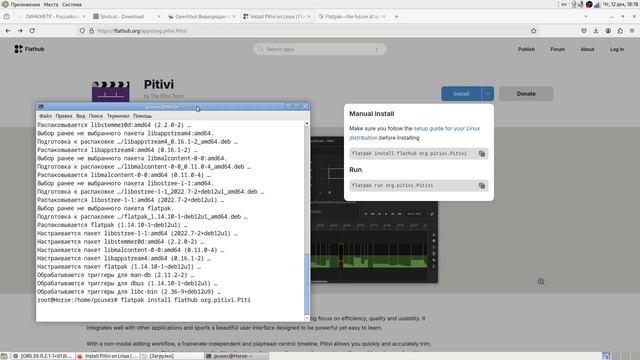The width and height of the screenshot is (640, 360).
Task: Click the Flathub logo
Action: [29, 49]
